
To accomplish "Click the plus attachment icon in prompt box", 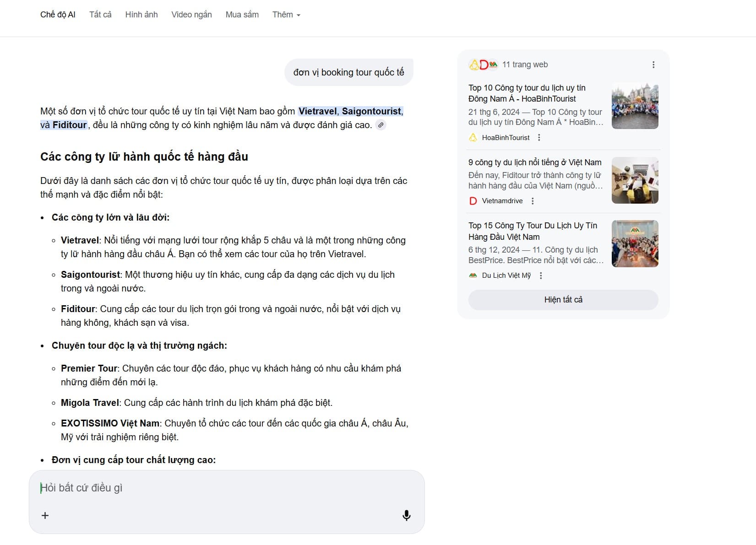I will 45,516.
